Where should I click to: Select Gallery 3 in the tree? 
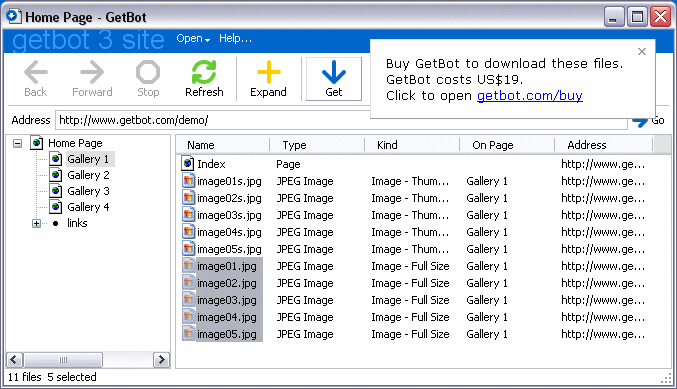pyautogui.click(x=88, y=191)
